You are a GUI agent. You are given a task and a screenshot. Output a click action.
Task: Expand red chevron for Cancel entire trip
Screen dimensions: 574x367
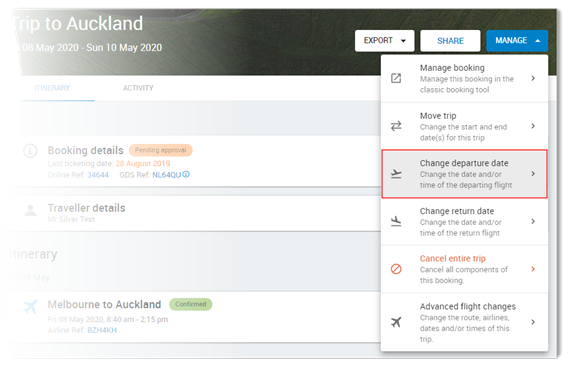coord(533,269)
